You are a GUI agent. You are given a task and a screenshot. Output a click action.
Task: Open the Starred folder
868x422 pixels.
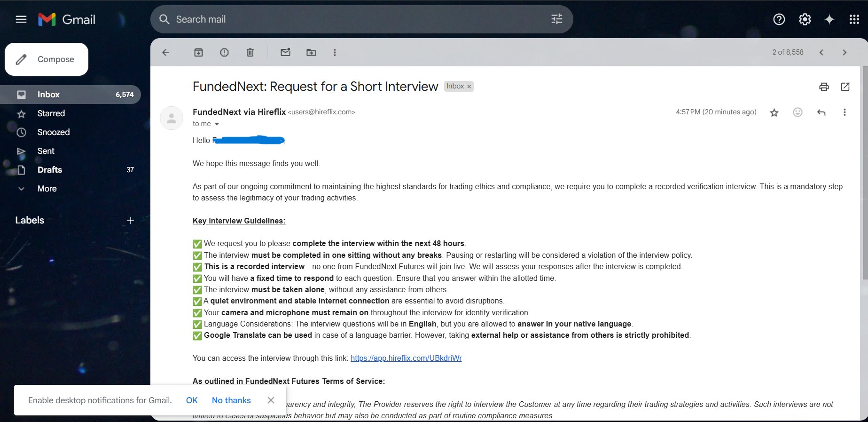(70, 113)
